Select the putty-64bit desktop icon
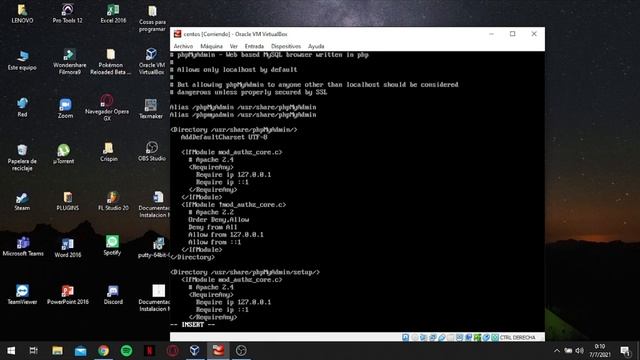Screen dimensions: 640x360 pos(154,248)
